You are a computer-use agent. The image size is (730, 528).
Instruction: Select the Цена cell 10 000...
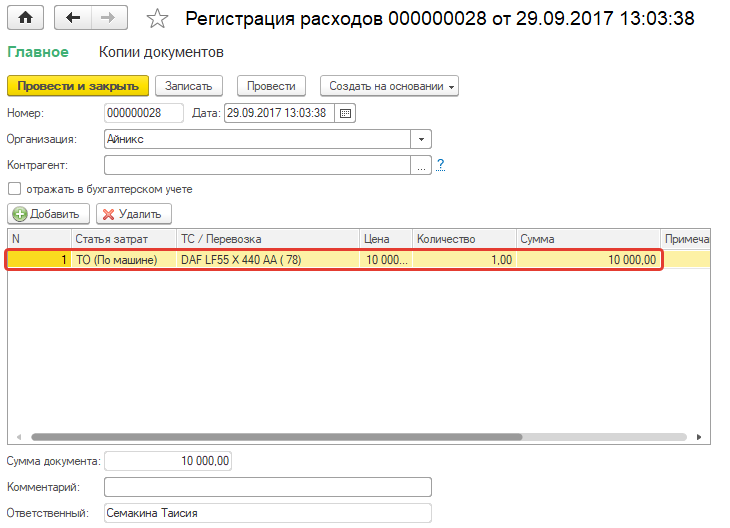point(386,260)
